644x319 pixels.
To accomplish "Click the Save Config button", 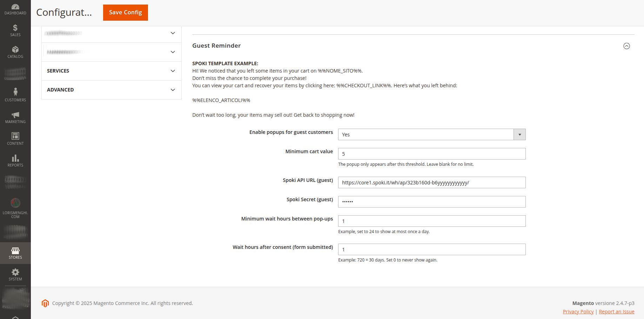I will click(125, 13).
